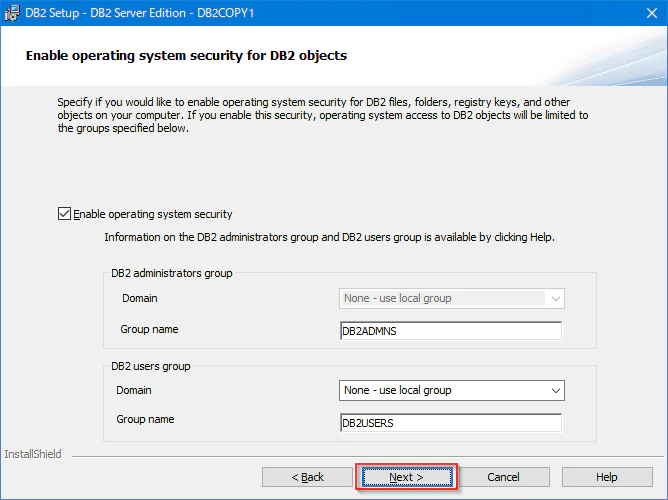Open Help for this setup page
668x500 pixels.
[607, 477]
